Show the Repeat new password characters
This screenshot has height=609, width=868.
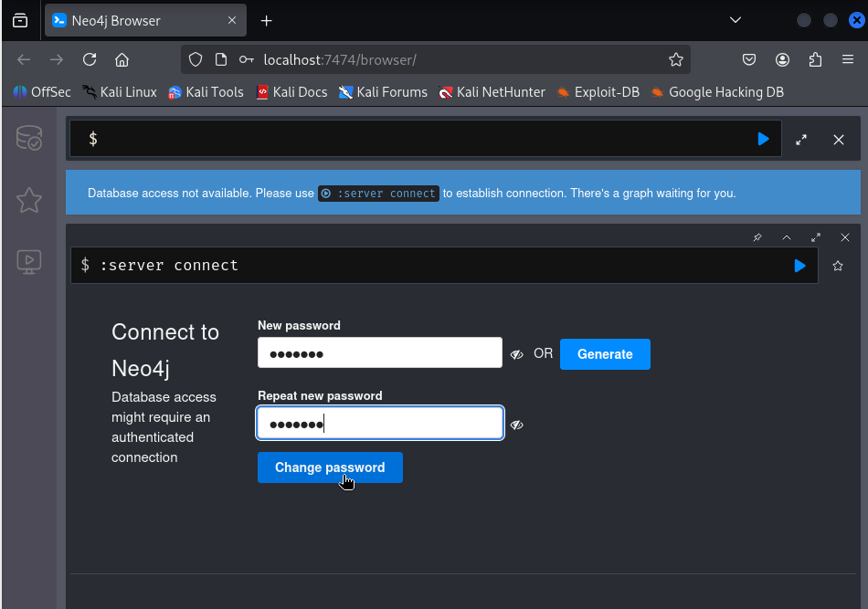point(516,425)
